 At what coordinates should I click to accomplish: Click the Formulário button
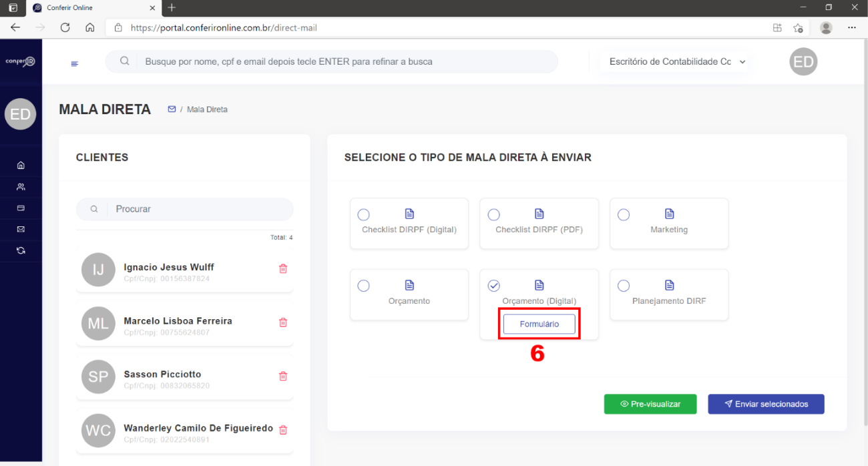[539, 324]
